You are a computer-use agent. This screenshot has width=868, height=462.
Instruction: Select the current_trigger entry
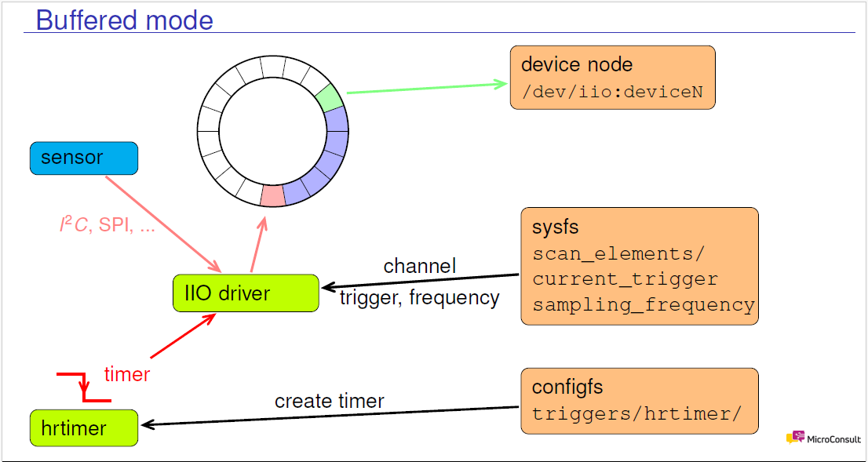coord(624,279)
